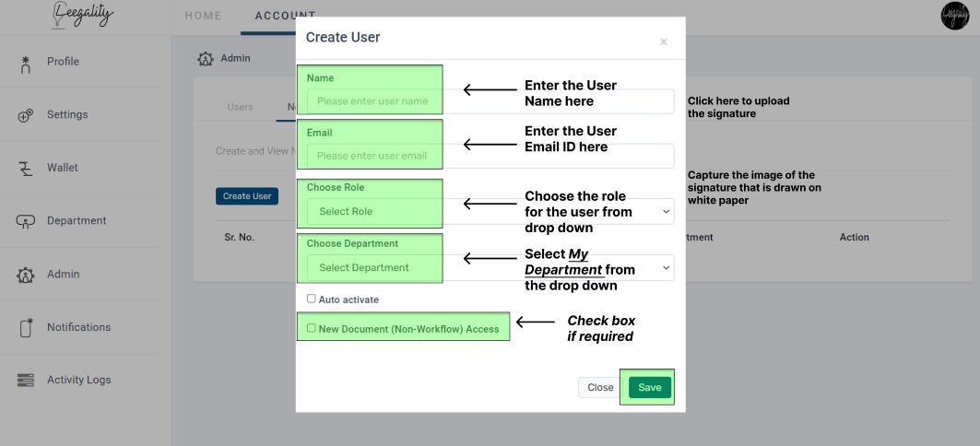The image size is (980, 446).
Task: Select the ACCOUNT tab
Action: click(286, 16)
